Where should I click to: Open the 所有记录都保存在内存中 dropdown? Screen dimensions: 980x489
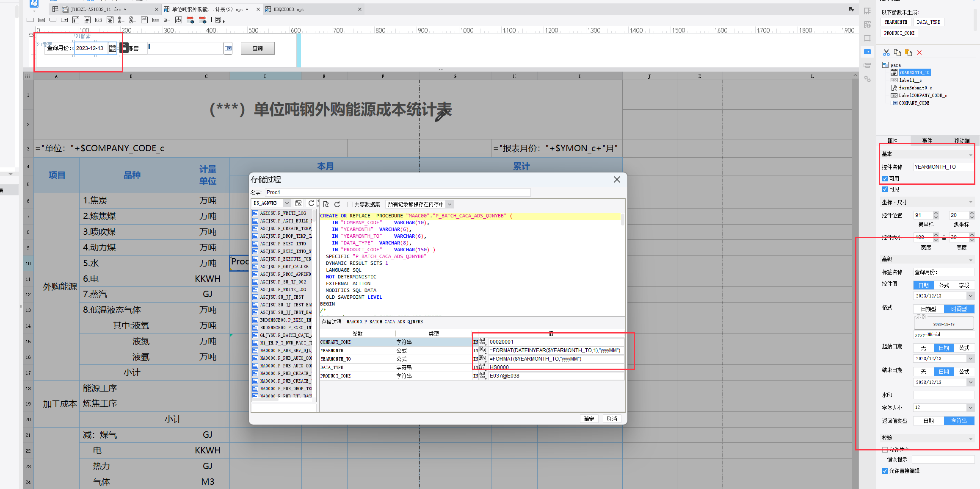point(450,205)
